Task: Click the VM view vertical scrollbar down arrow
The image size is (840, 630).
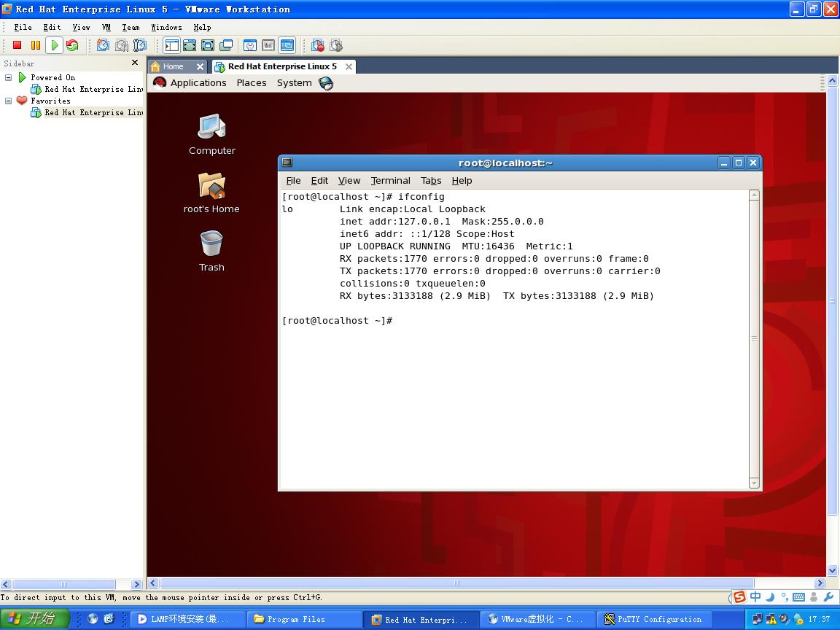Action: click(x=833, y=570)
